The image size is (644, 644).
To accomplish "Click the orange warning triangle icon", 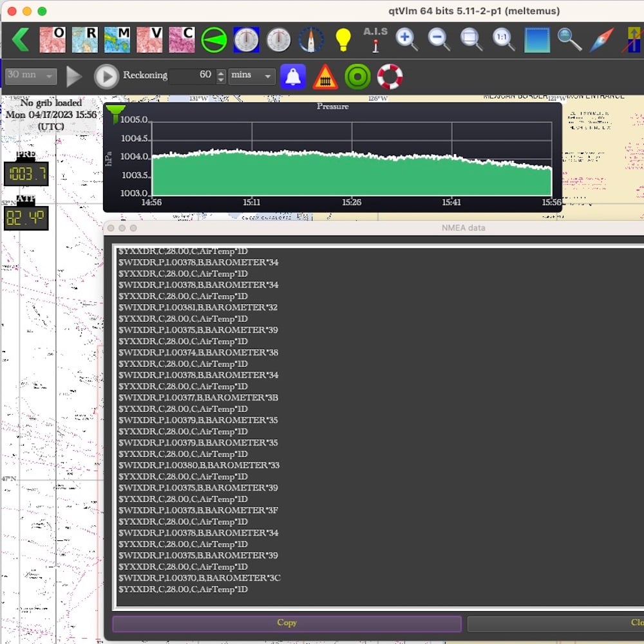I will (325, 77).
